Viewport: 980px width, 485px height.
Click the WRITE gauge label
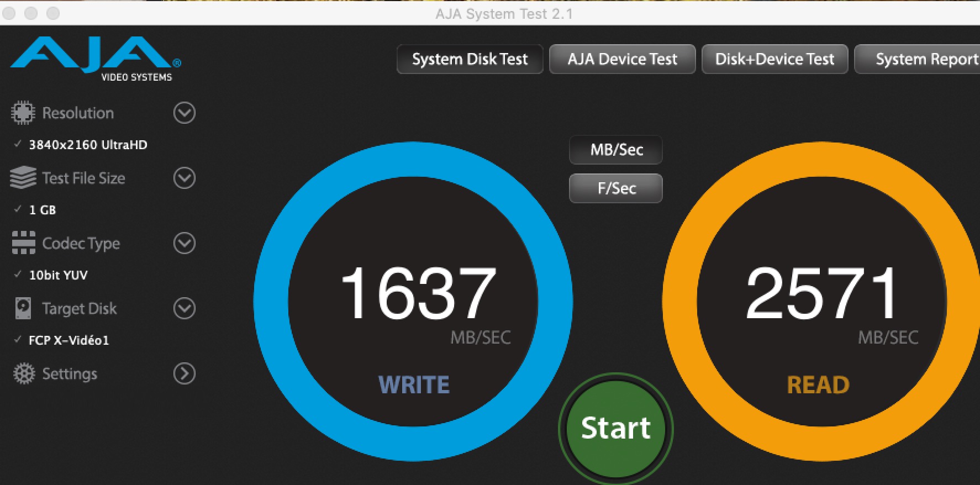414,385
